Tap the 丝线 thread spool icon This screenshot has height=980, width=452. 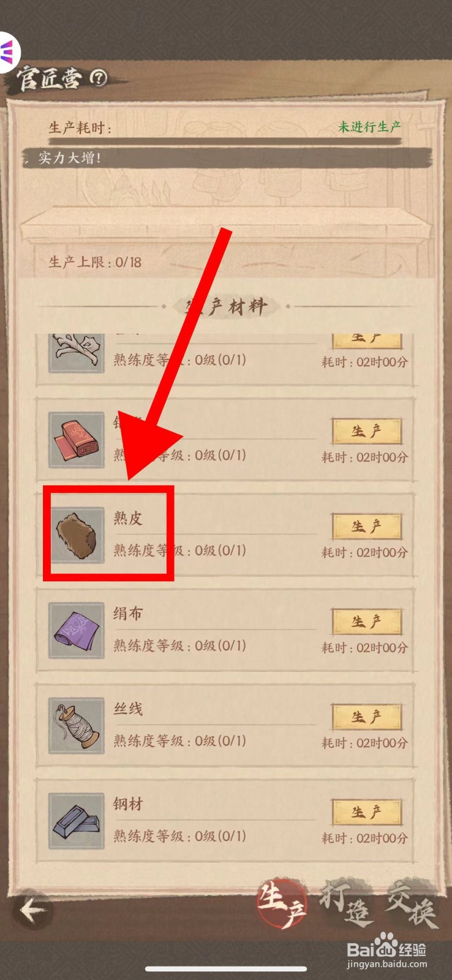click(77, 726)
